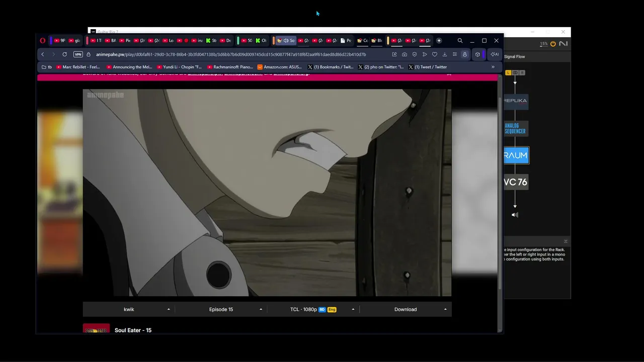Switch to the 'Pix' YouTube tab

click(124, 41)
